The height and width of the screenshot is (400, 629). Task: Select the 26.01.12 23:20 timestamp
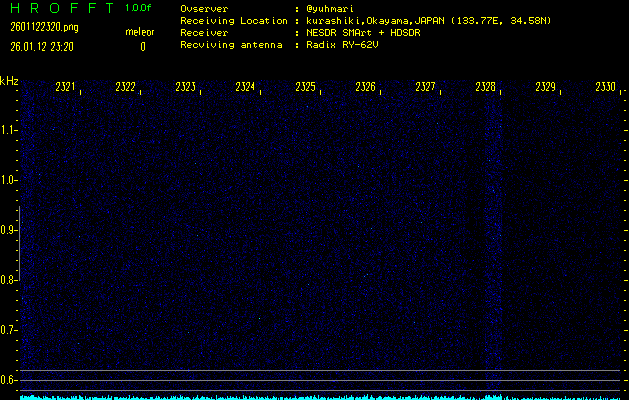click(45, 46)
